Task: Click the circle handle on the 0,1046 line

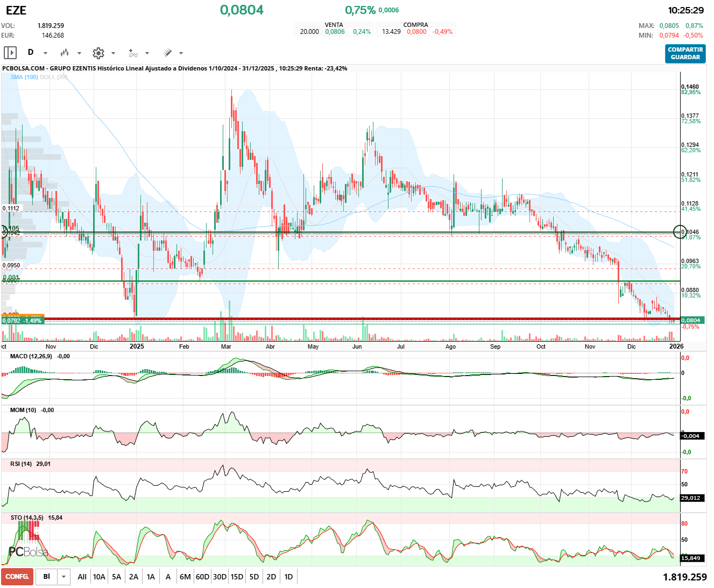Action: click(x=680, y=232)
